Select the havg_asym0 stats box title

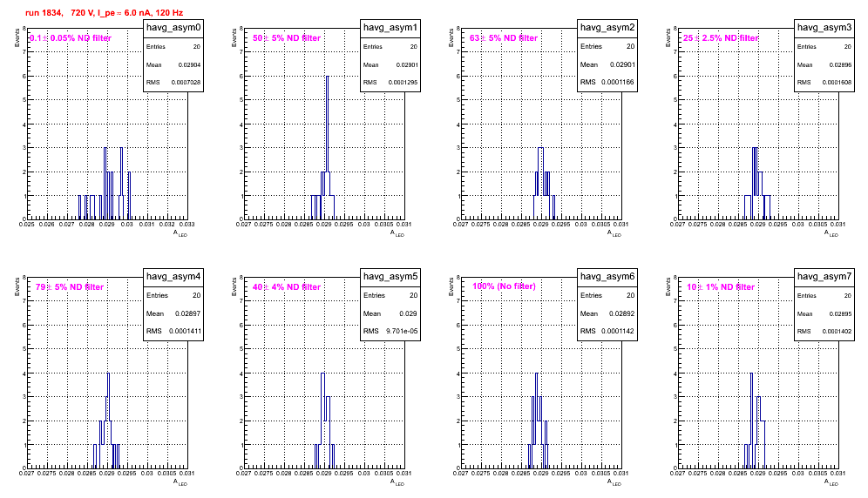pyautogui.click(x=173, y=28)
